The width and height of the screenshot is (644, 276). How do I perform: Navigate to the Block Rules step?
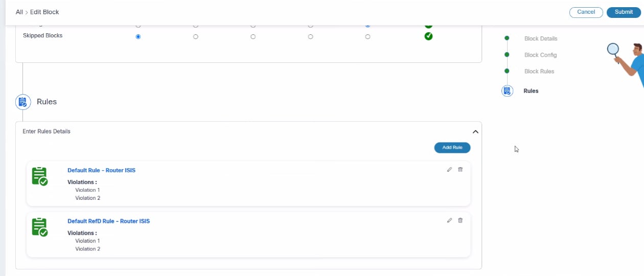pyautogui.click(x=539, y=72)
